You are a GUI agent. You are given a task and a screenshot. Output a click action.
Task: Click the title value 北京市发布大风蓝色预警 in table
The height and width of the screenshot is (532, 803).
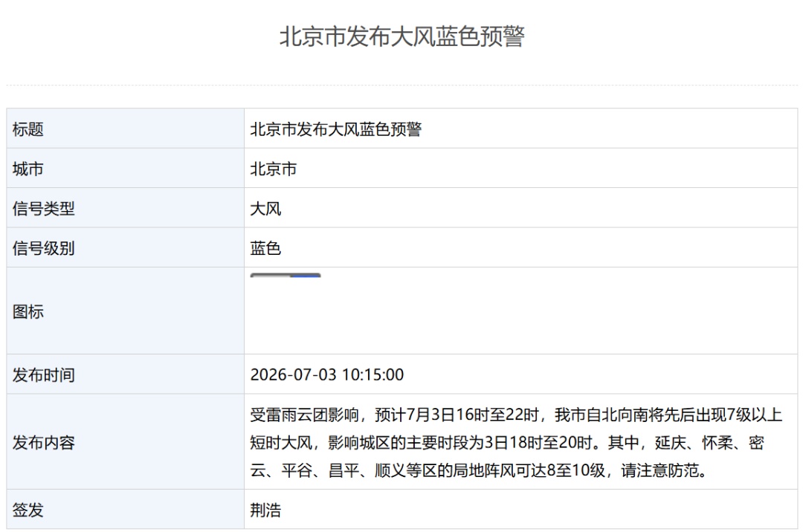(336, 129)
